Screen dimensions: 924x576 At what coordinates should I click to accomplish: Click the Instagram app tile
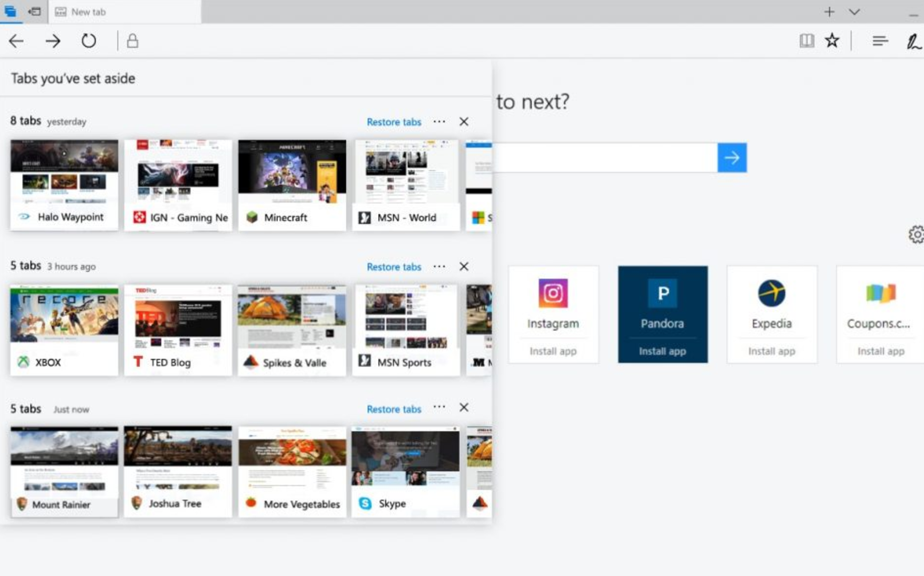pos(553,314)
